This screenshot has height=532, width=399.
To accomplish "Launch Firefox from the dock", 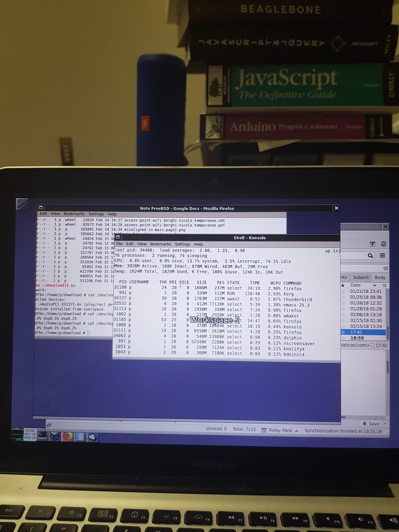I will click(67, 436).
